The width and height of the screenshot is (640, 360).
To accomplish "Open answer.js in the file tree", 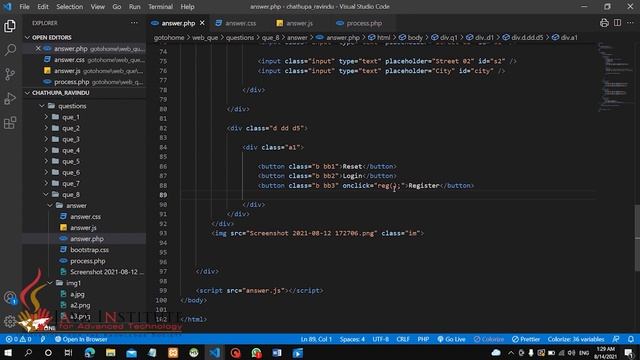I will (x=83, y=227).
